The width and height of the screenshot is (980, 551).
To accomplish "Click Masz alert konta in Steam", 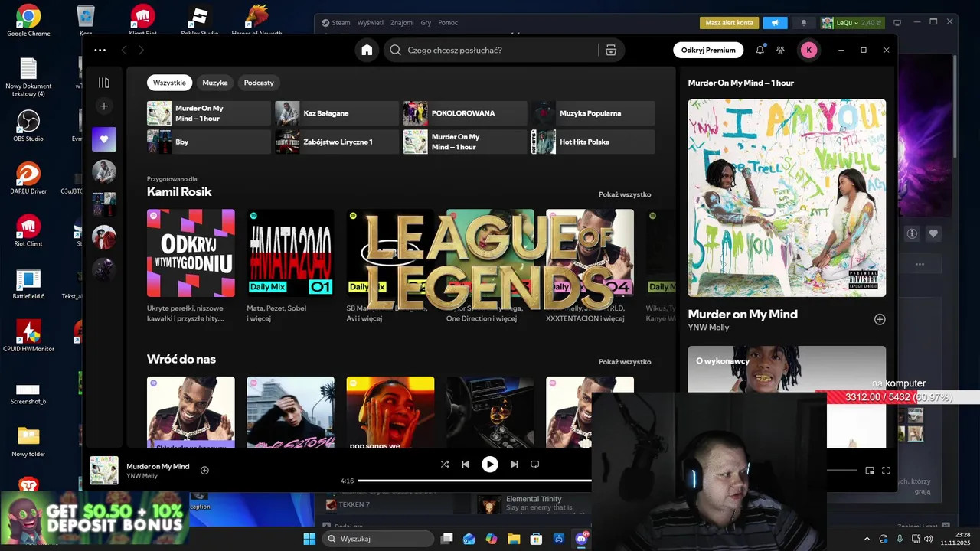I will [x=729, y=23].
